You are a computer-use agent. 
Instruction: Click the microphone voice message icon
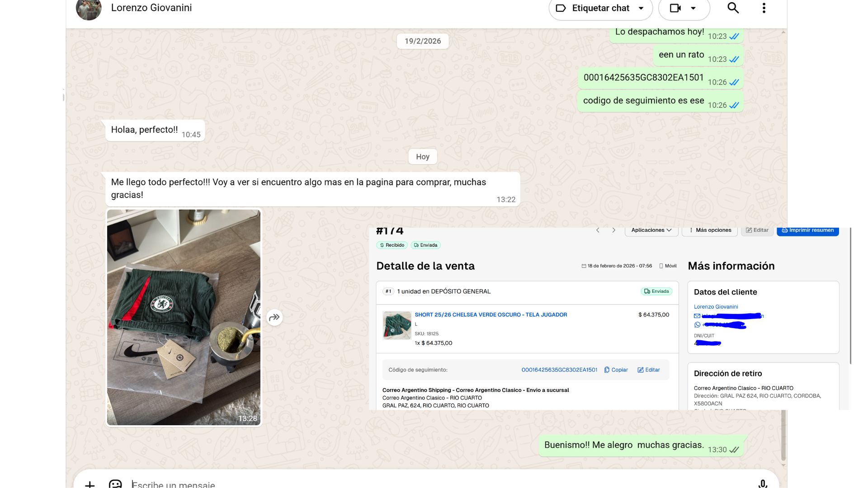coord(763,484)
